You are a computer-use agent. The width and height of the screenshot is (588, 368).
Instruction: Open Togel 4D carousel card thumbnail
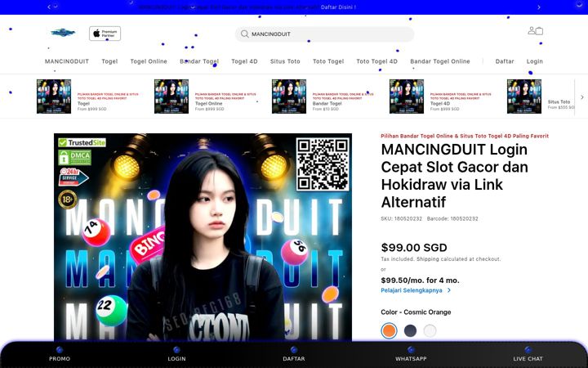[407, 96]
